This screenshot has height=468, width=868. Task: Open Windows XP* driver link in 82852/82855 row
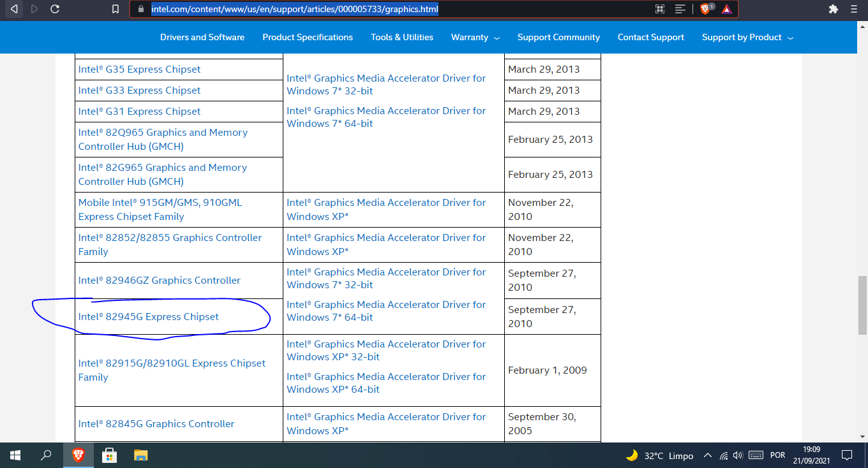pos(386,245)
